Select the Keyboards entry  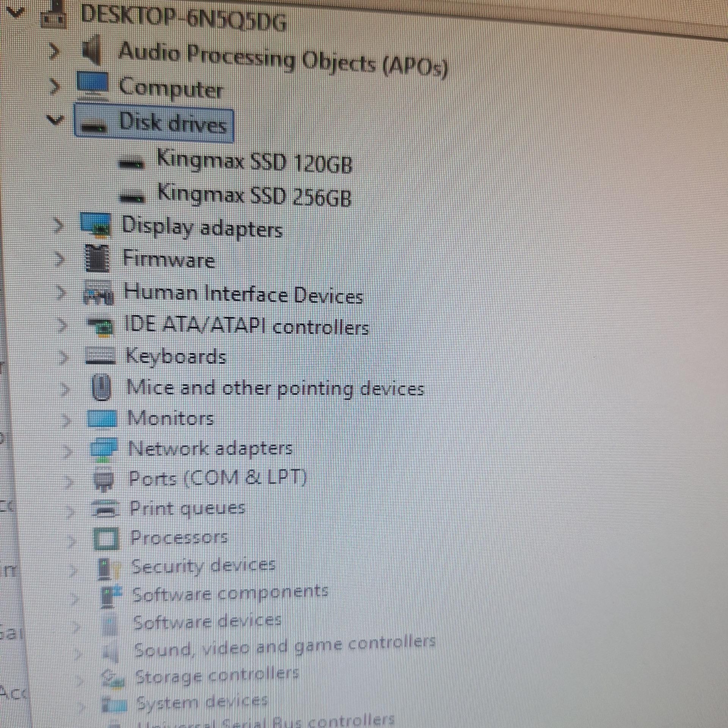(x=176, y=356)
